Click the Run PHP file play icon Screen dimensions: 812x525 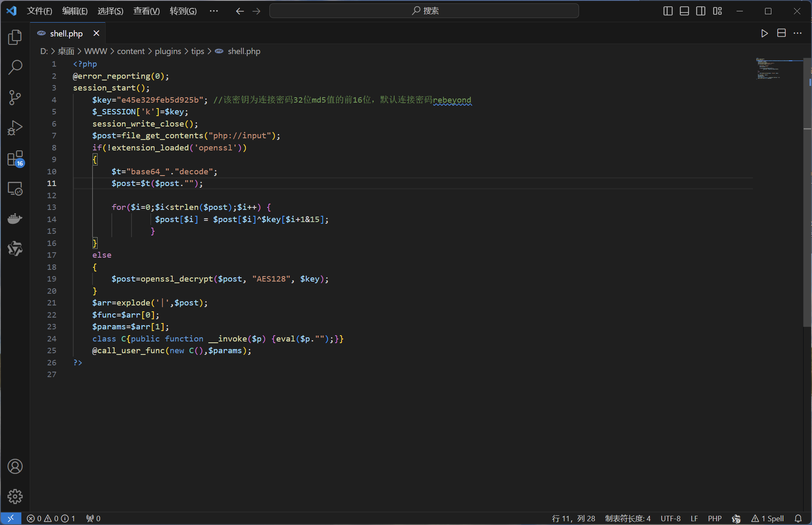764,33
